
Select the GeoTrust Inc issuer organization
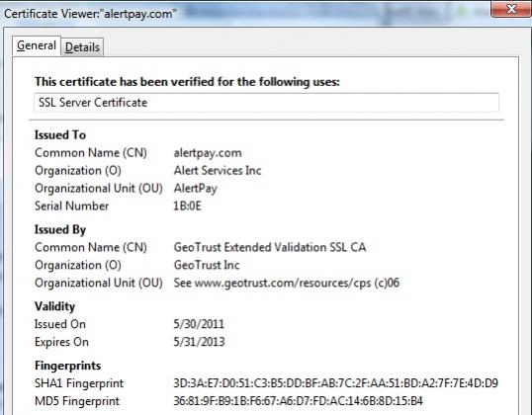pyautogui.click(x=207, y=265)
